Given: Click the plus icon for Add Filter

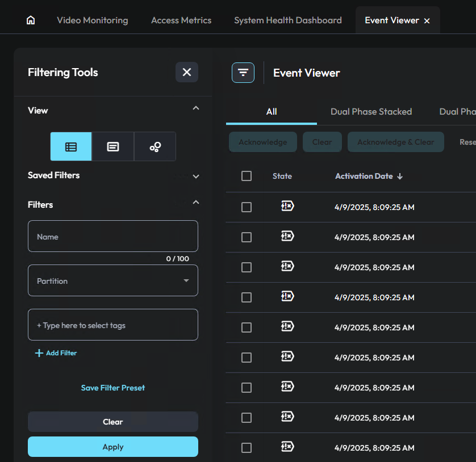Looking at the screenshot, I should 39,353.
